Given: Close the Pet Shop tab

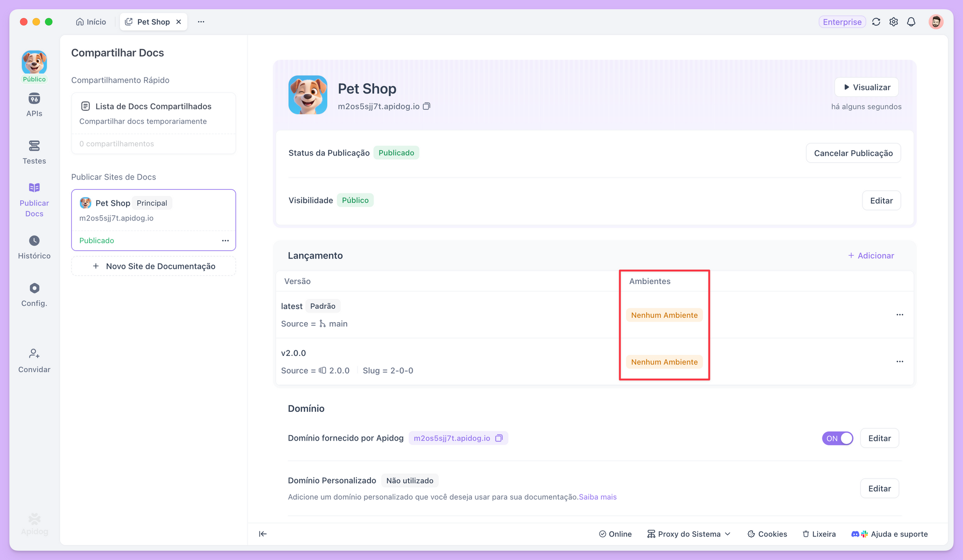Looking at the screenshot, I should (x=179, y=22).
